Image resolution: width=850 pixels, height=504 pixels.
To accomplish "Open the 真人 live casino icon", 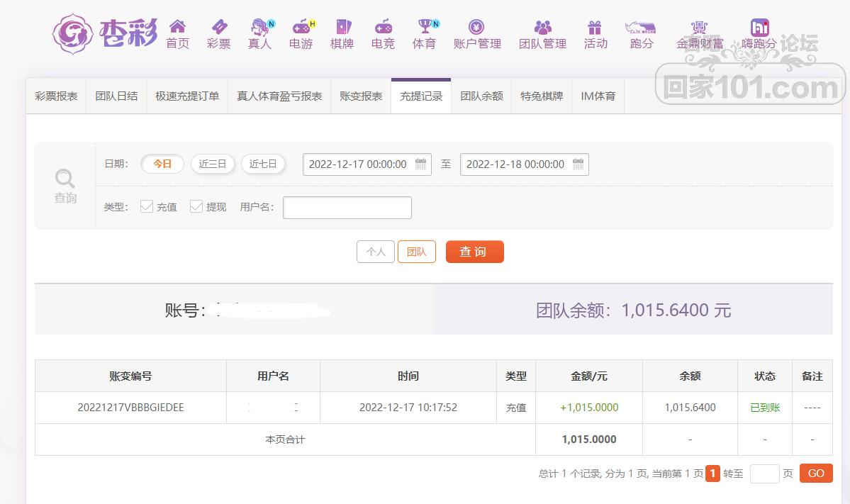I will tap(260, 28).
